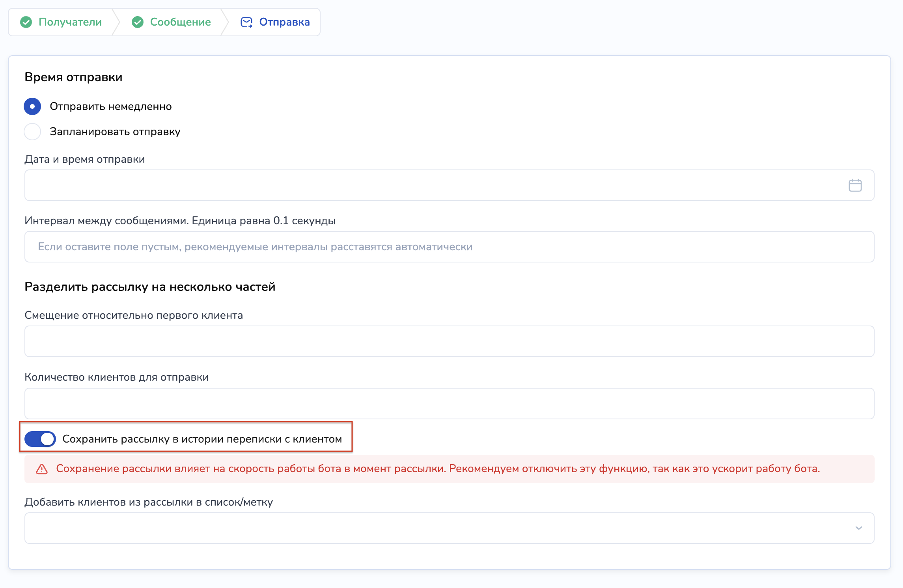Select the Запланировать отправку radio button
Image resolution: width=903 pixels, height=588 pixels.
click(32, 132)
